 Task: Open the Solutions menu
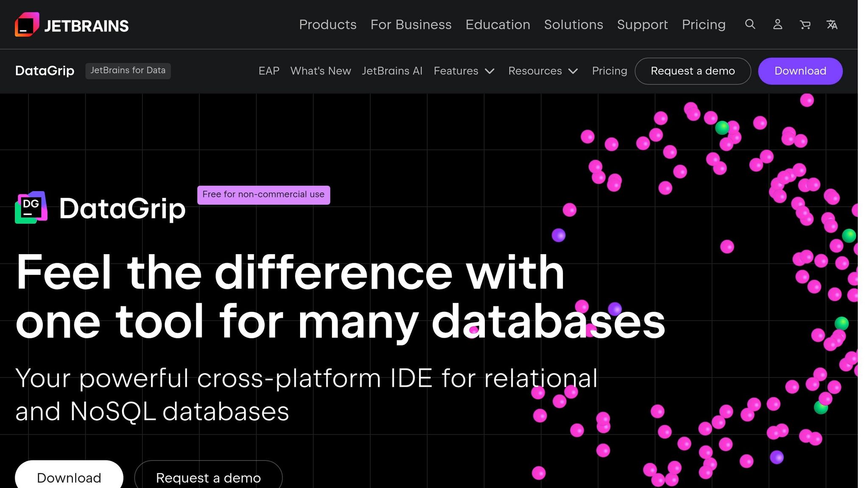pos(573,25)
